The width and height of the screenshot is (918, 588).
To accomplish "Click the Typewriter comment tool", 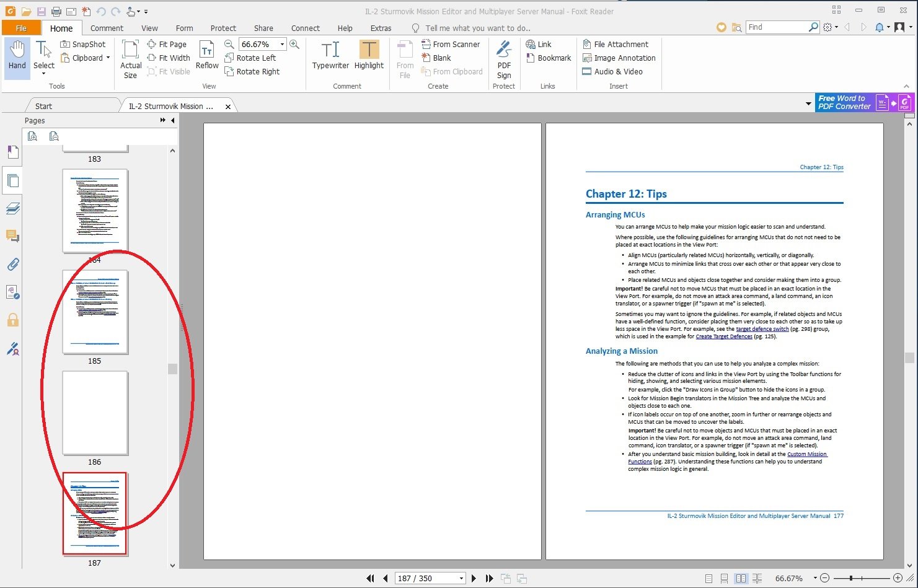I will pos(330,56).
